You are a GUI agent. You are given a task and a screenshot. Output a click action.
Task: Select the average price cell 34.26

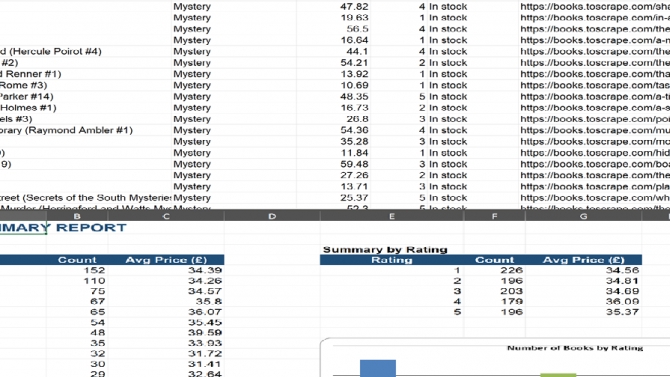tap(166, 281)
